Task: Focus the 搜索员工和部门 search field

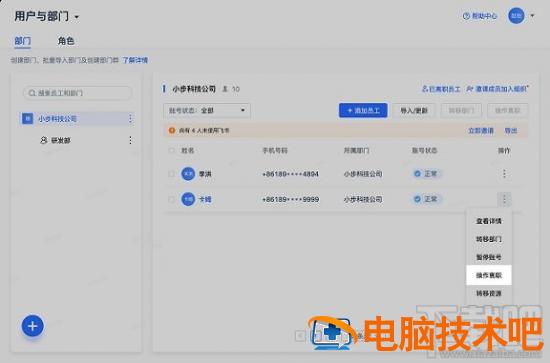Action: [x=78, y=93]
